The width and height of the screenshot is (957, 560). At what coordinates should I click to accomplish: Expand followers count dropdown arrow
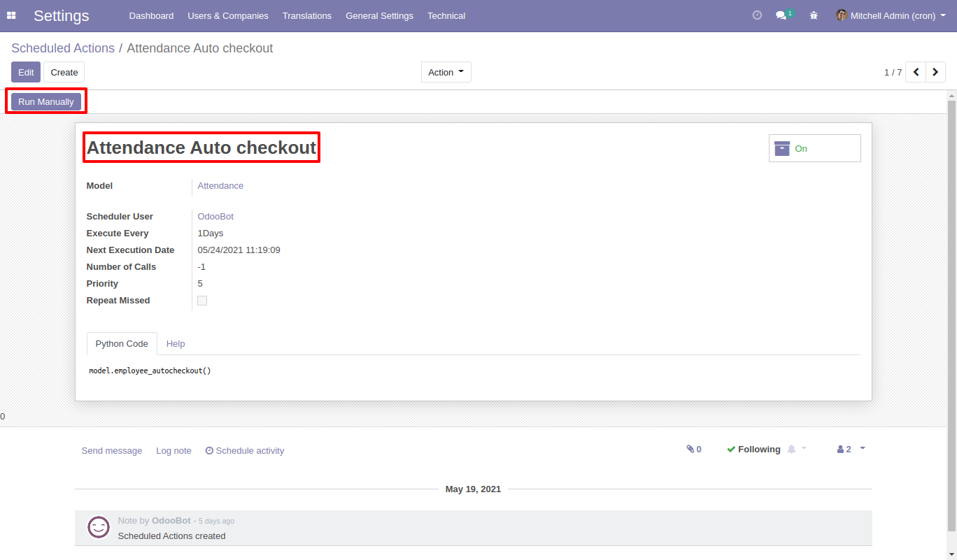pyautogui.click(x=863, y=448)
